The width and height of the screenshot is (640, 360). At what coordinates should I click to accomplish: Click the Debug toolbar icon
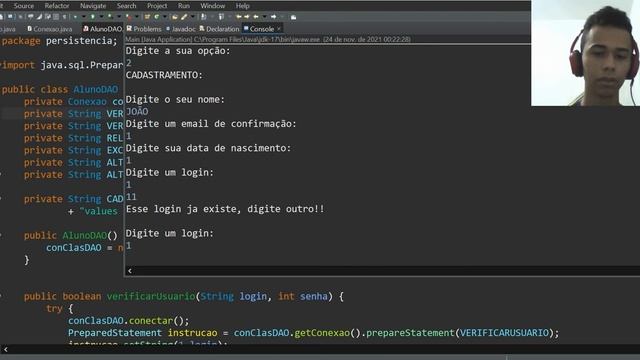tap(75, 17)
